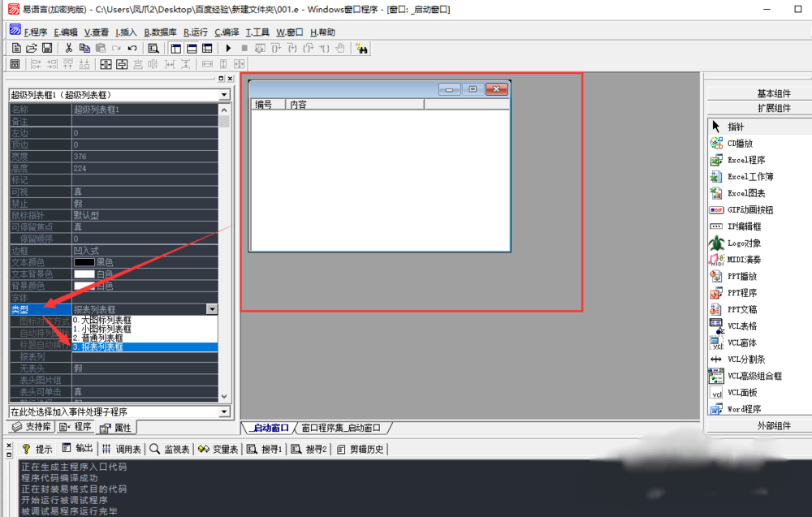Select the PPT文稿 component

click(x=741, y=309)
